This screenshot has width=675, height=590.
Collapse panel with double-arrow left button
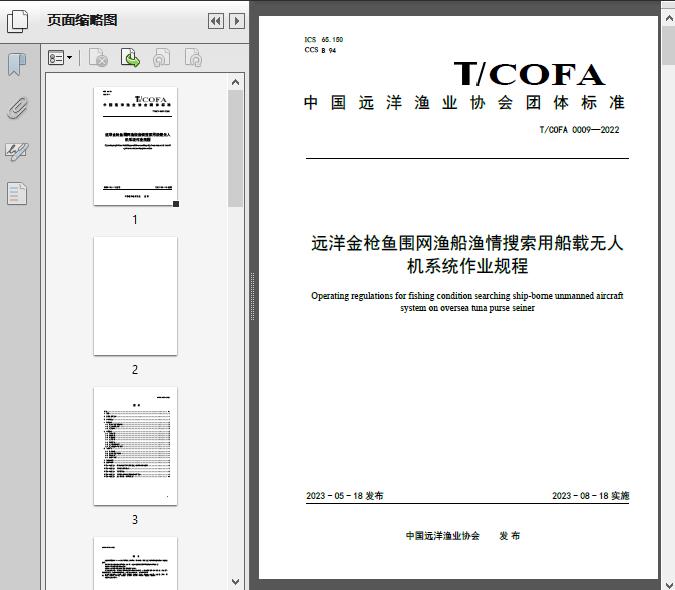point(216,21)
